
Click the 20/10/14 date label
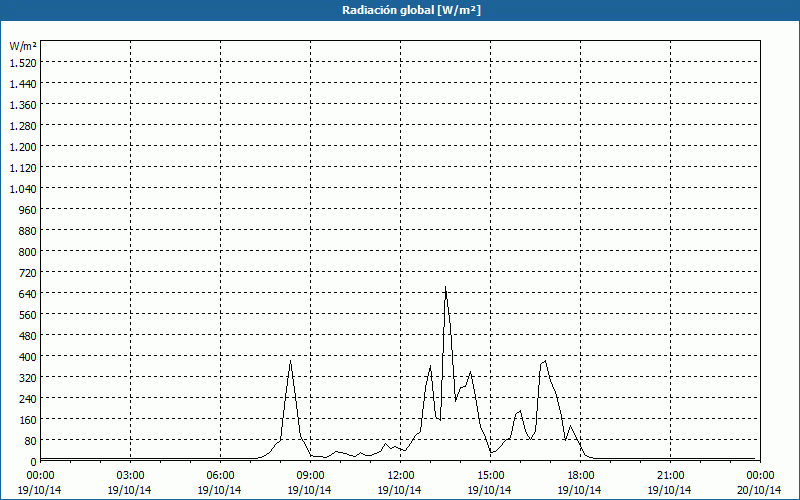pyautogui.click(x=760, y=490)
